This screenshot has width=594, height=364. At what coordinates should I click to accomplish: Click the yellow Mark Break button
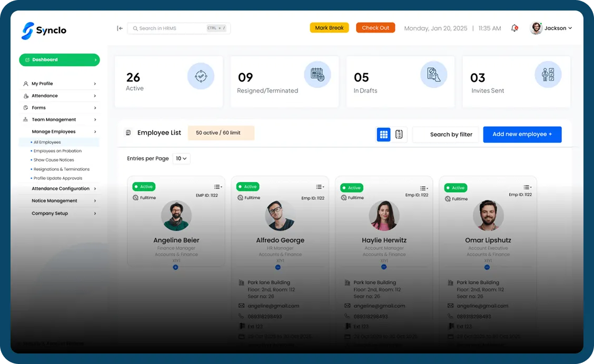(x=329, y=28)
